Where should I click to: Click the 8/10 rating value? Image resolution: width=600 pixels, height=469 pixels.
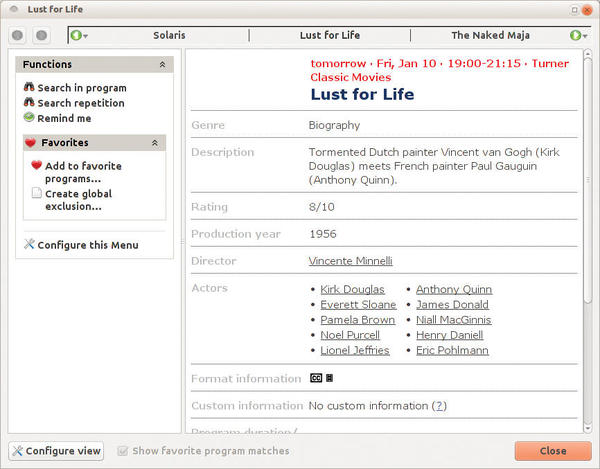(x=321, y=207)
